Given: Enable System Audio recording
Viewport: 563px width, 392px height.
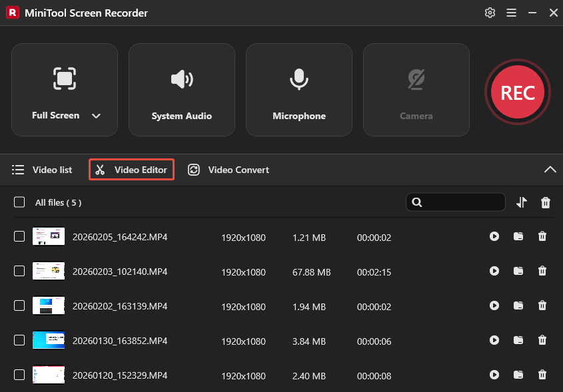Looking at the screenshot, I should click(x=181, y=90).
